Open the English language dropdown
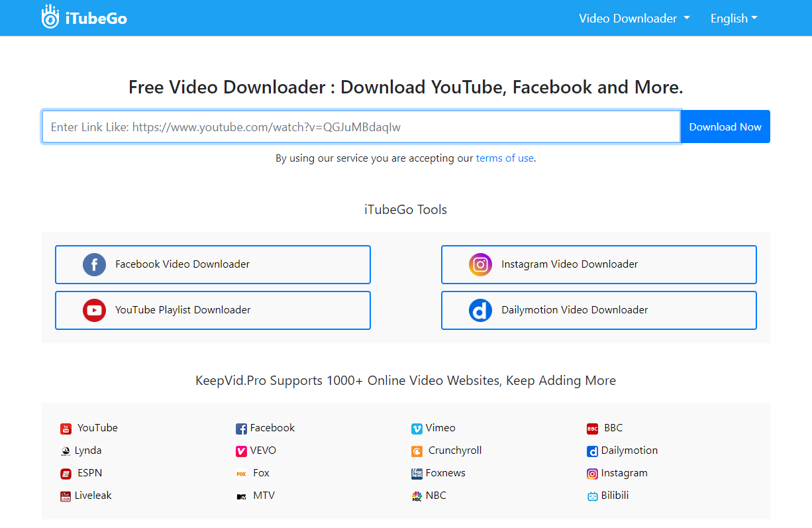Screen dimensions: 812x528 [x=734, y=19]
